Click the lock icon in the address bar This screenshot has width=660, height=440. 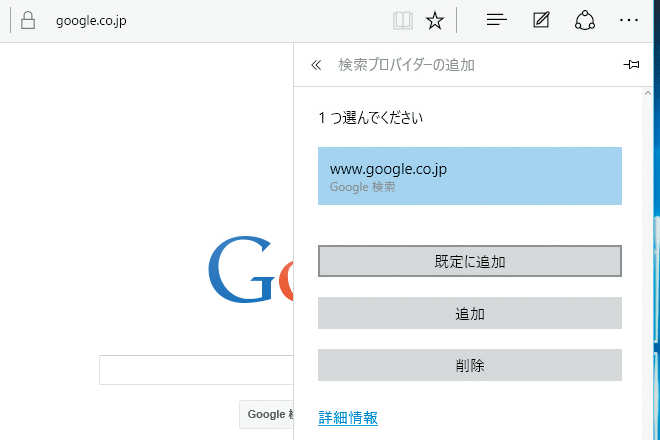tap(28, 20)
